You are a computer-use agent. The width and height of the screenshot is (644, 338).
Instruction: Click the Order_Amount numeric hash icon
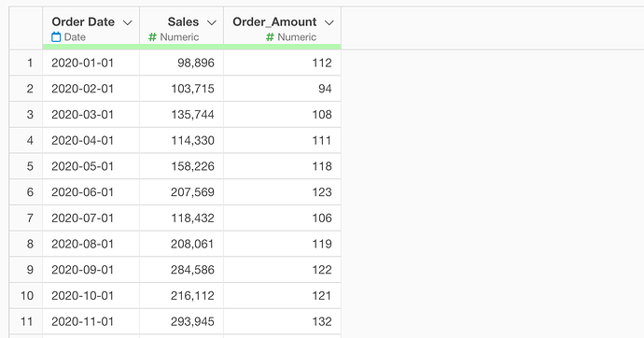tap(270, 37)
